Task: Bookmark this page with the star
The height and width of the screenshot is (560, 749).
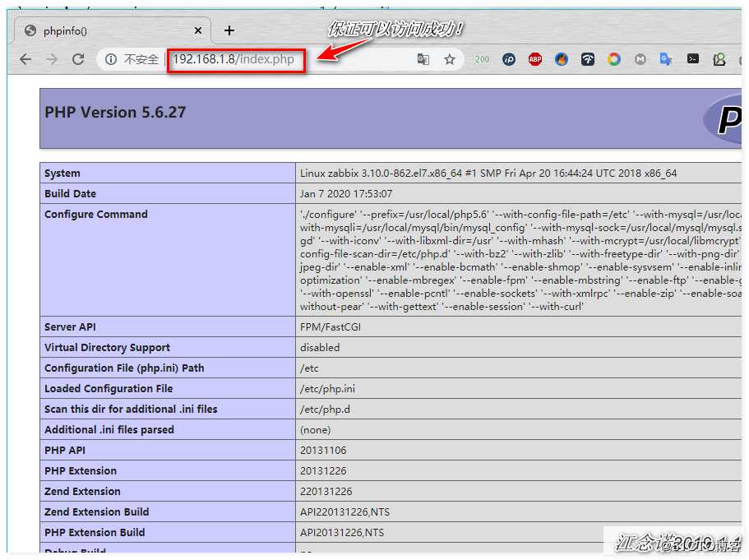Action: tap(450, 59)
